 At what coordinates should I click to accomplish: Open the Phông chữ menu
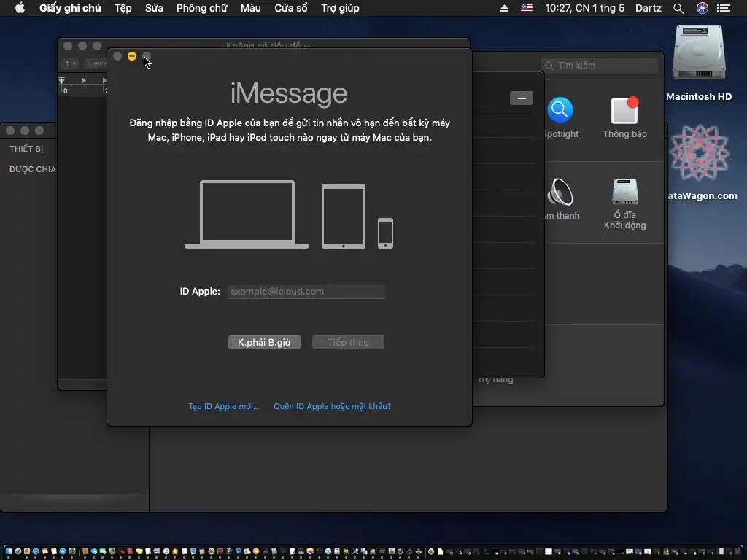click(201, 8)
